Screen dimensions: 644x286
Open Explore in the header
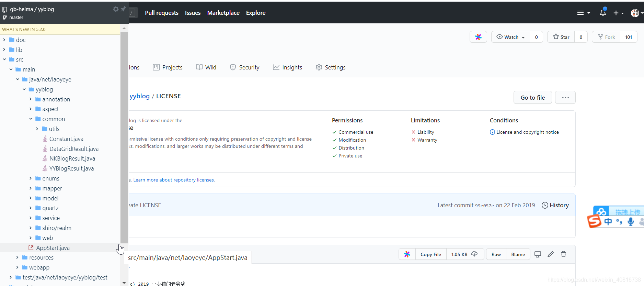256,13
